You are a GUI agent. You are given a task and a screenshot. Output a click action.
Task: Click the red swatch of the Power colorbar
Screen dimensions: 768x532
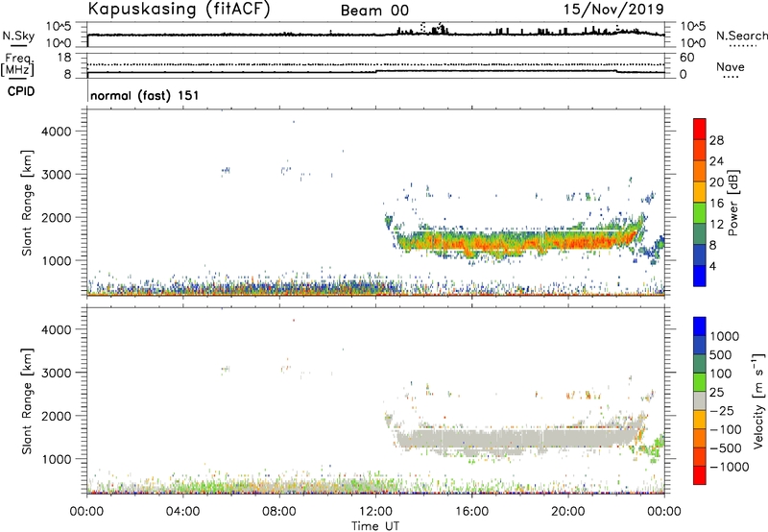click(700, 129)
